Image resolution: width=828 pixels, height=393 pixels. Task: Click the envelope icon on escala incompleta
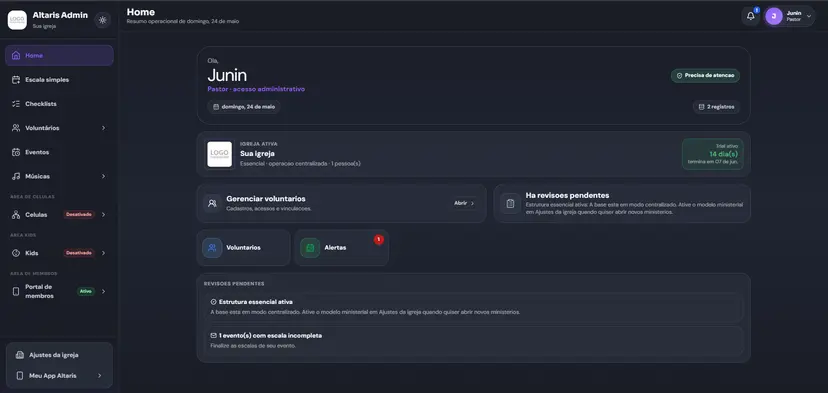(213, 335)
